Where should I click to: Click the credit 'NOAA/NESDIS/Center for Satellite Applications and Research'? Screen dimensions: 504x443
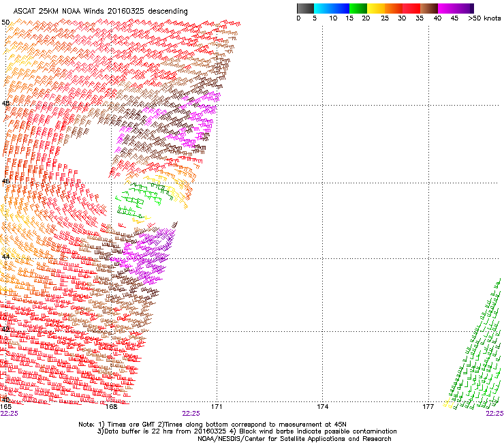[x=294, y=439]
